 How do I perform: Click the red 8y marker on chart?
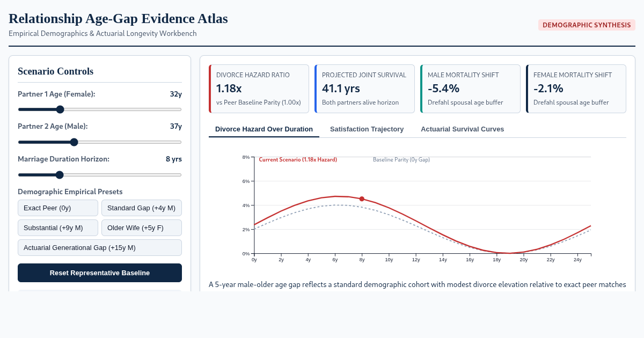pyautogui.click(x=362, y=199)
